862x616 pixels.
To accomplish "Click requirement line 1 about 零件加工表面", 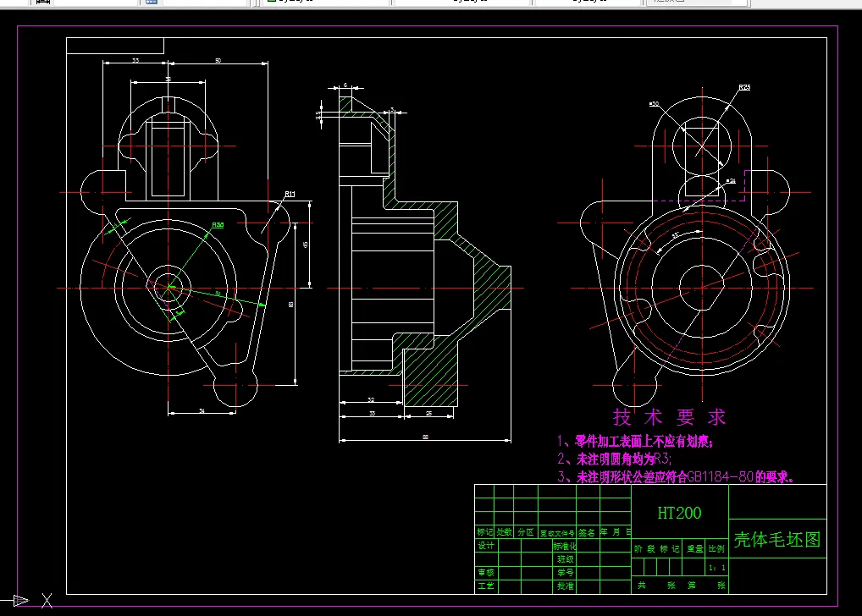I will click(x=635, y=441).
